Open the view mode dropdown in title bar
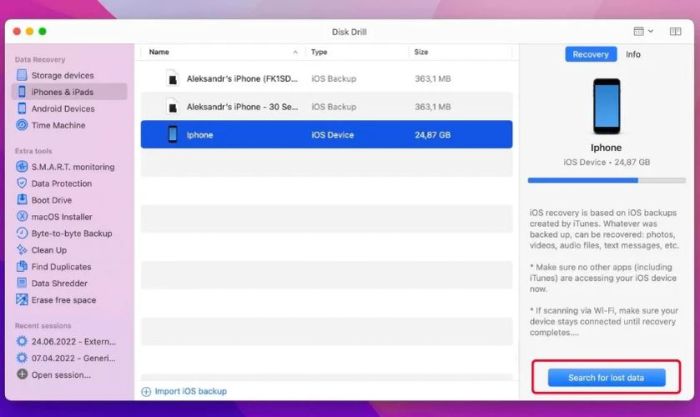This screenshot has width=700, height=417. (x=643, y=31)
